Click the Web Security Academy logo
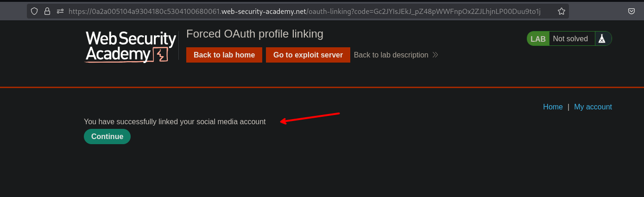The width and height of the screenshot is (644, 197). [131, 46]
